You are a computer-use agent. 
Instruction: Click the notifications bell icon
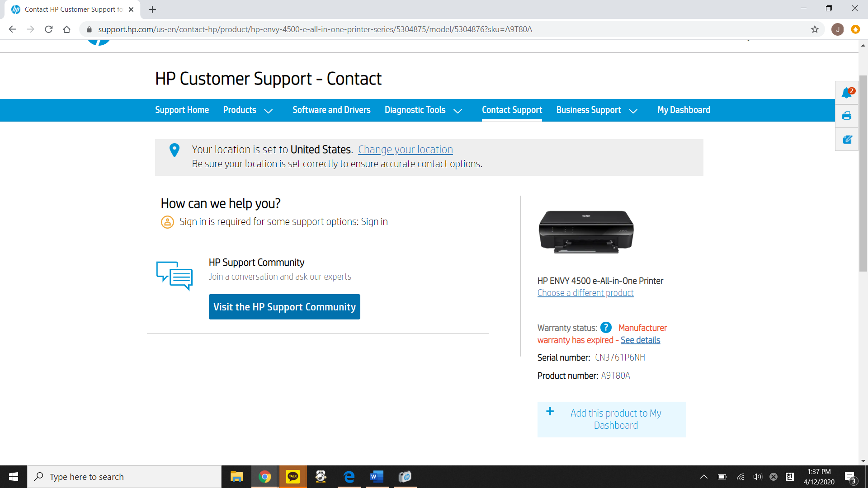[847, 93]
